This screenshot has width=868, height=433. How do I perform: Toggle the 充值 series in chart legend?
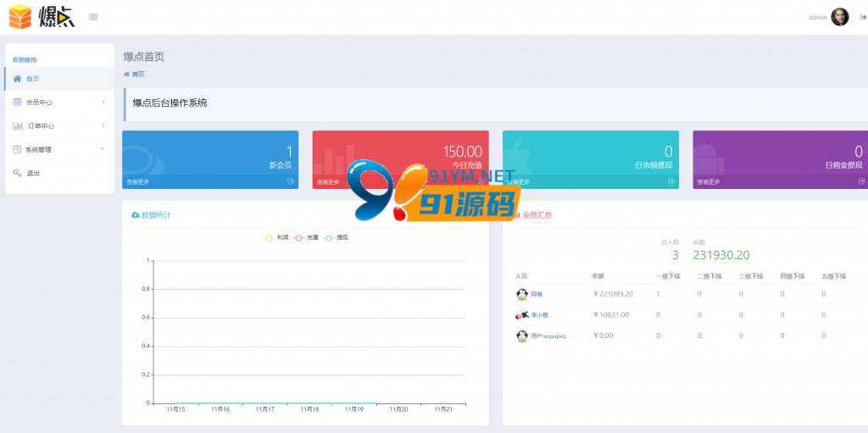coord(306,237)
